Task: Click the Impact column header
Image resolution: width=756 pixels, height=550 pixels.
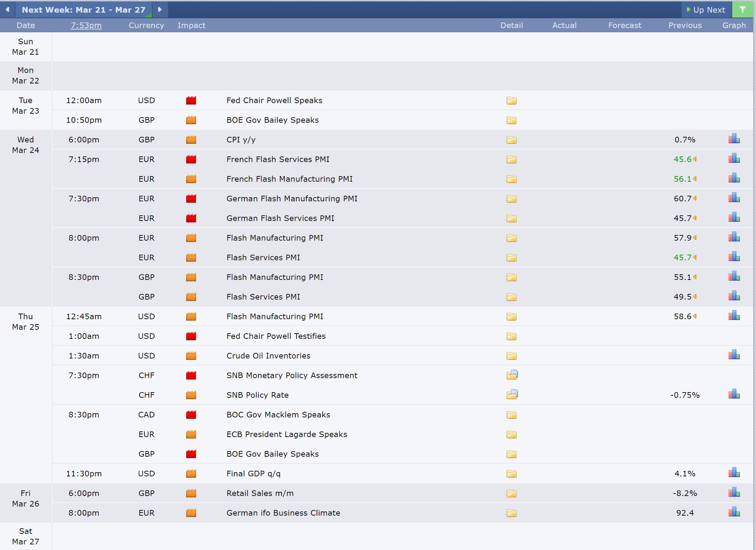Action: 191,25
